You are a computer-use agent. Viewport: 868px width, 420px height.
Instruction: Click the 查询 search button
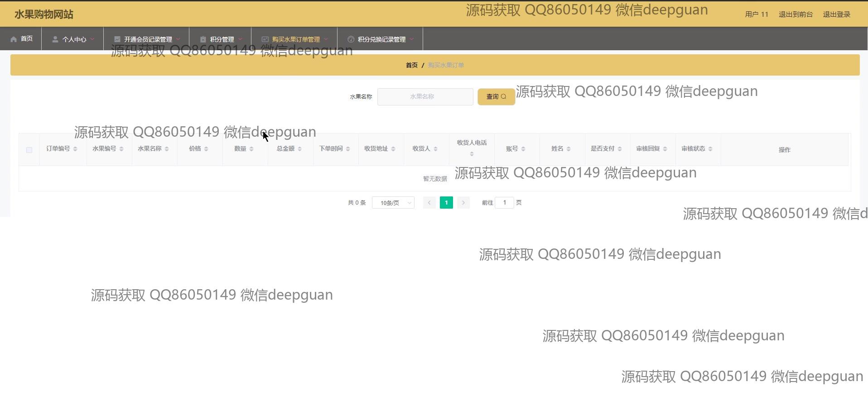tap(496, 97)
